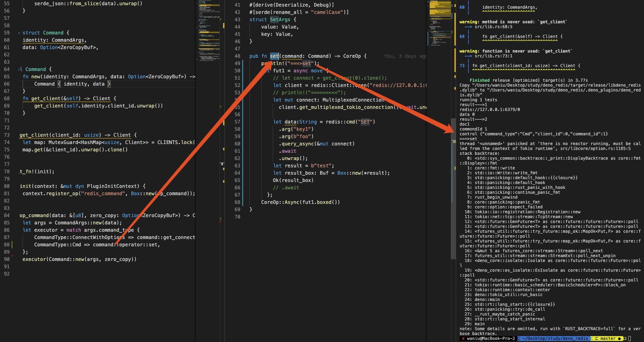Click the '~/Desktop/study/deno_redis' path in the prompt

pyautogui.click(x=555, y=339)
